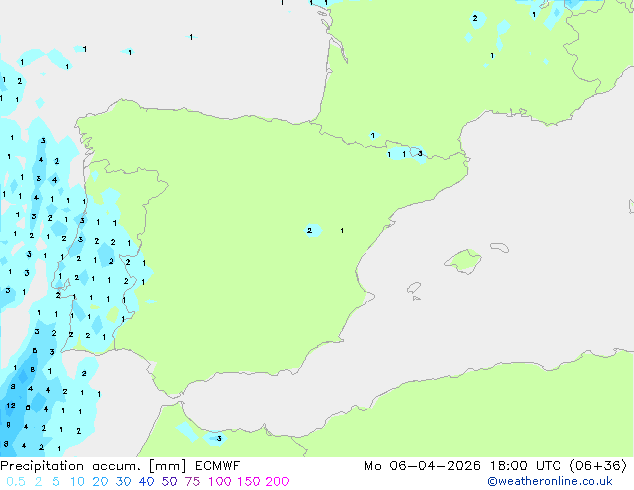Screen dimensions: 634x490
Task: Click the forecast date 'Mo 06-04-2026 18:00 UTC'
Action: [x=464, y=466]
